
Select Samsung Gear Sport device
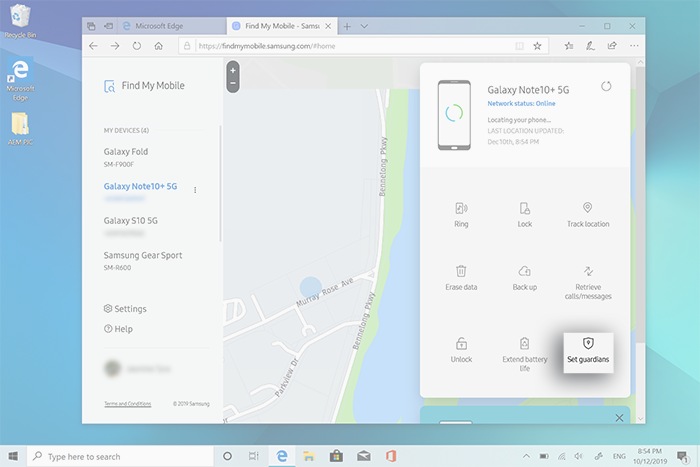pyautogui.click(x=143, y=261)
